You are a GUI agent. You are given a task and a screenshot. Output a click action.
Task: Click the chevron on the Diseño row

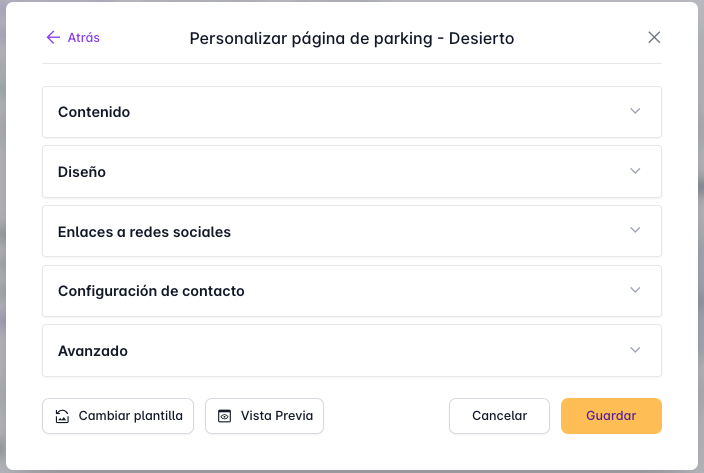[x=635, y=171]
